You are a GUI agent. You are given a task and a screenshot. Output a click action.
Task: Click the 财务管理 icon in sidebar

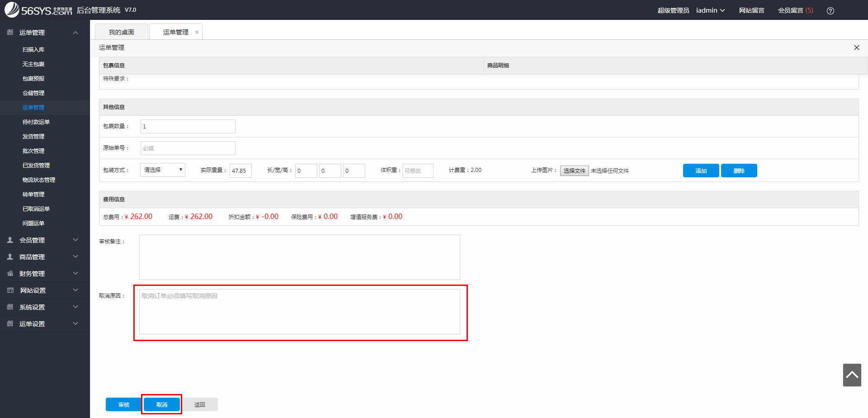coord(10,274)
